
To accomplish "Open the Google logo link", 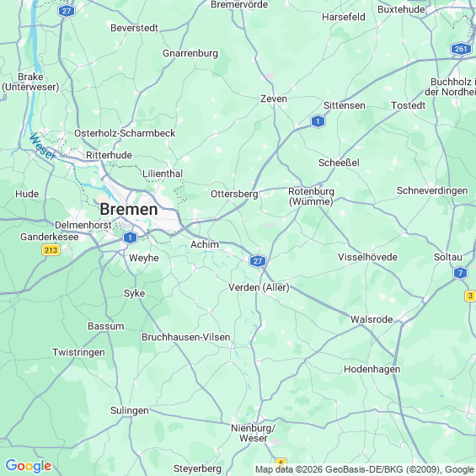I will (x=29, y=465).
